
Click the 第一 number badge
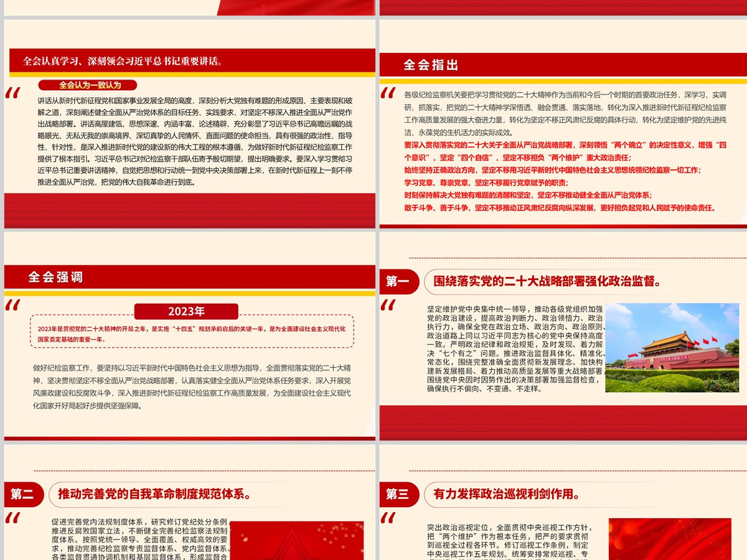[x=398, y=282]
